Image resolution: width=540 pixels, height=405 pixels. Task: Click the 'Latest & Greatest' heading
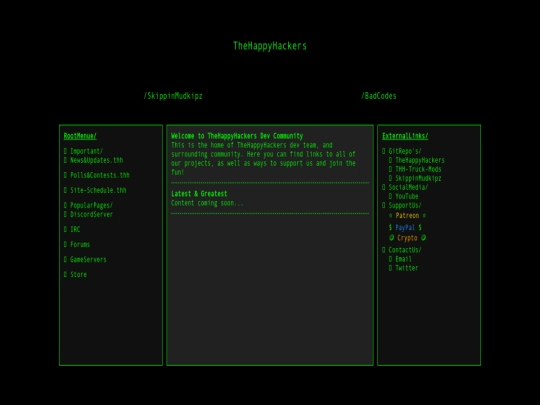[199, 194]
